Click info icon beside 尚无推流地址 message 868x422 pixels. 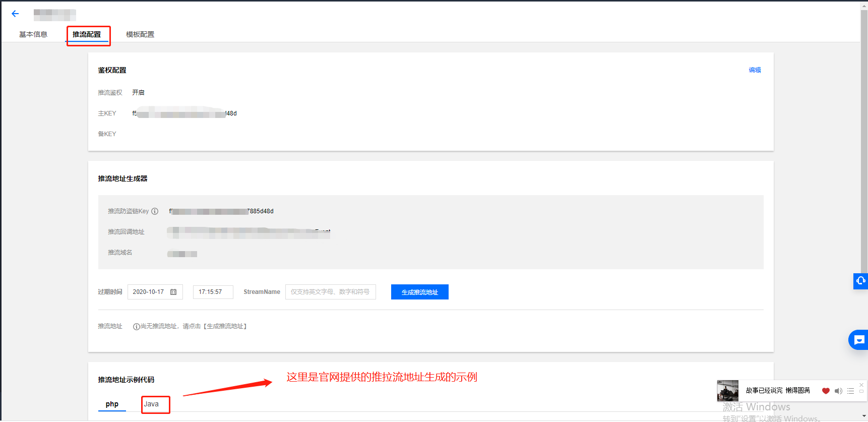(136, 327)
